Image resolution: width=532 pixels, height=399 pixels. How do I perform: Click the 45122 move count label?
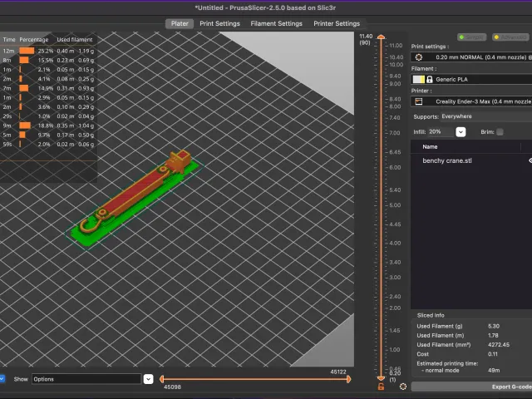click(x=338, y=372)
